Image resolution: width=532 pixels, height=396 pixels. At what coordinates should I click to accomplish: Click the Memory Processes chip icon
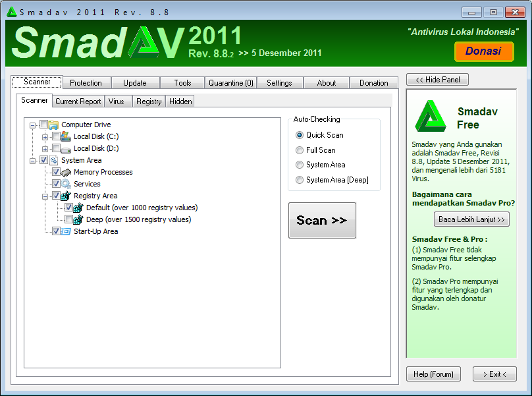[66, 172]
